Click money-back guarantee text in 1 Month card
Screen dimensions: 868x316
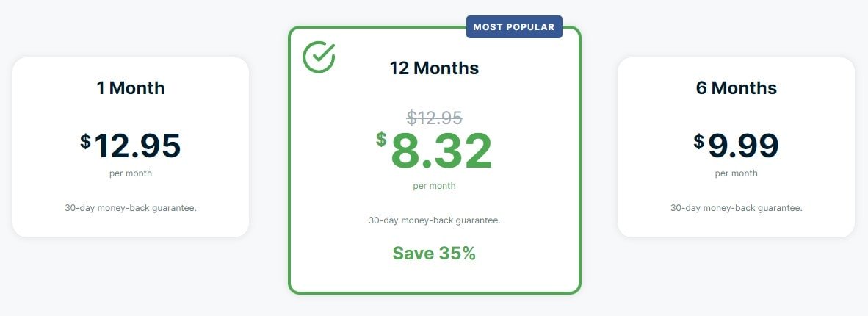click(x=131, y=208)
